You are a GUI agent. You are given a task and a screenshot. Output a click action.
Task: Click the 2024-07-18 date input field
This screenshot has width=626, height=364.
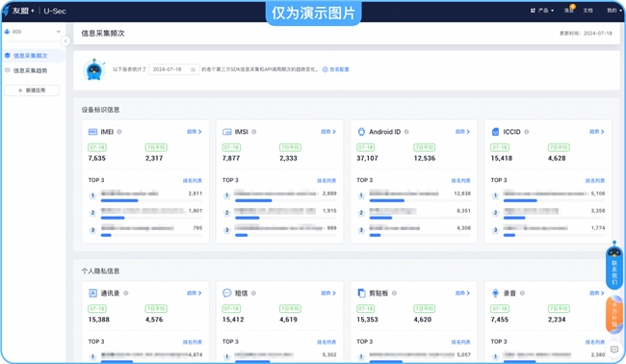click(x=174, y=69)
